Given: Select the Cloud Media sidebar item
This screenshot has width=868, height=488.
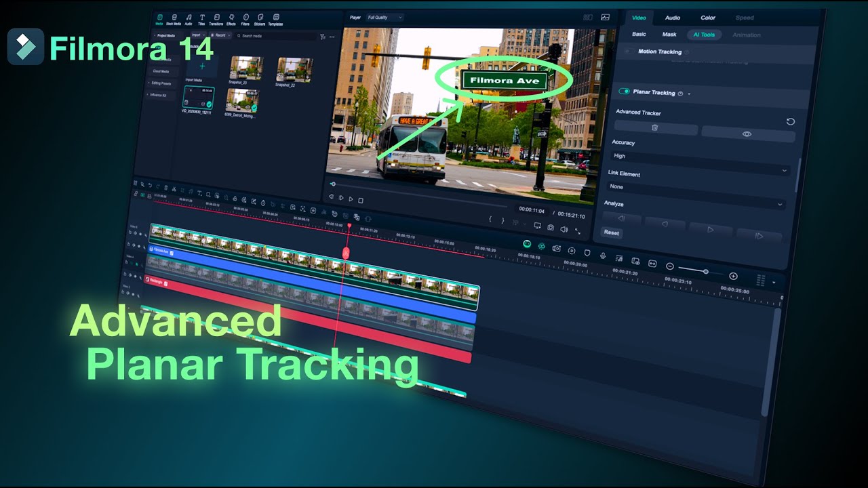Looking at the screenshot, I should tap(161, 70).
